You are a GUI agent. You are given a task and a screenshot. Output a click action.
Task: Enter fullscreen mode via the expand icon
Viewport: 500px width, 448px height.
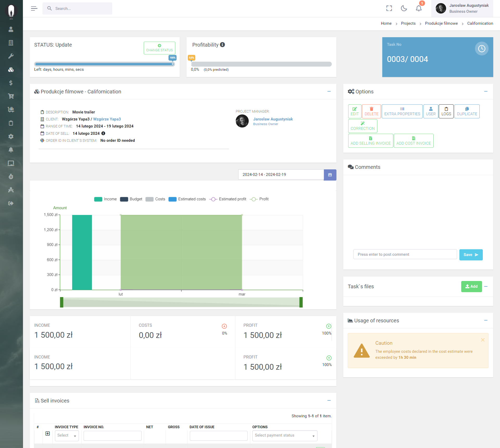(x=389, y=9)
